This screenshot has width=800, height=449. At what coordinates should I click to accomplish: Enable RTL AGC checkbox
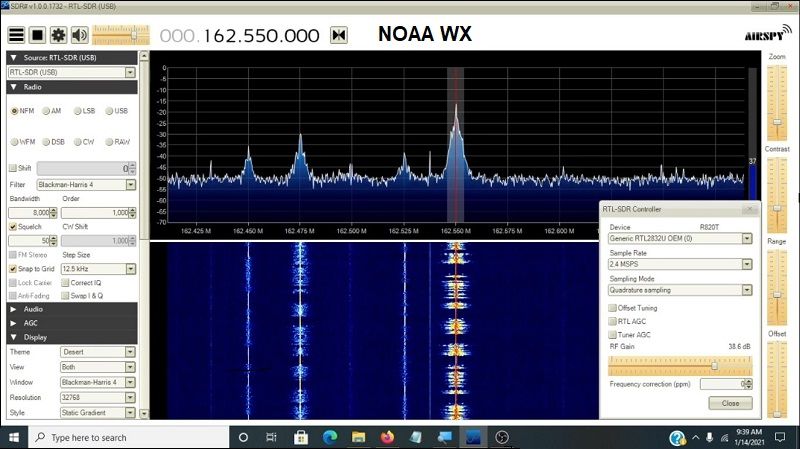tap(612, 321)
